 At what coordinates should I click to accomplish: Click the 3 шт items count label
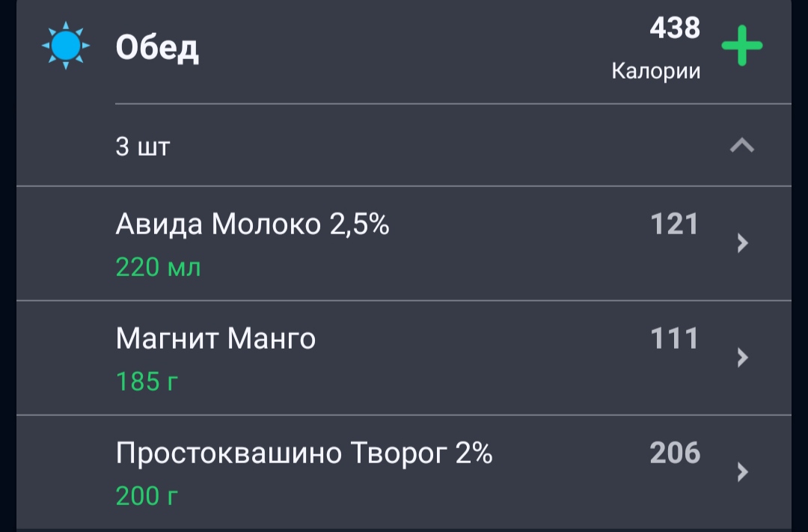click(x=143, y=147)
